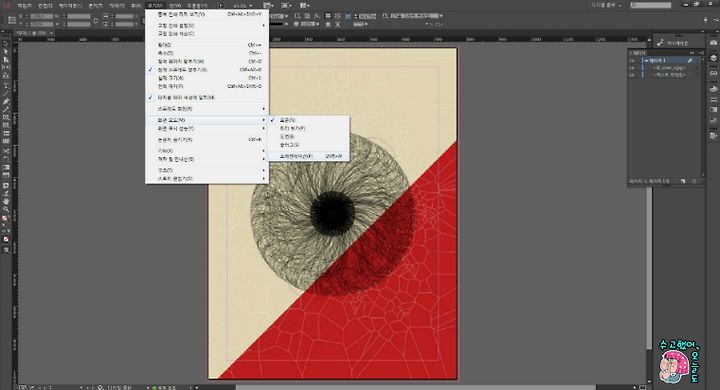This screenshot has width=720, height=390.
Task: Choose Preview in the screen mode submenu
Action: click(x=308, y=129)
